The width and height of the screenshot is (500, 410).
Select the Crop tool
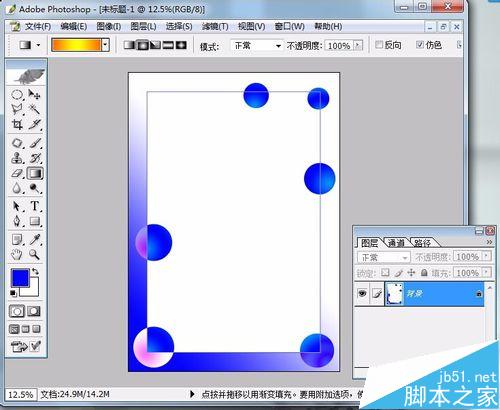17,124
